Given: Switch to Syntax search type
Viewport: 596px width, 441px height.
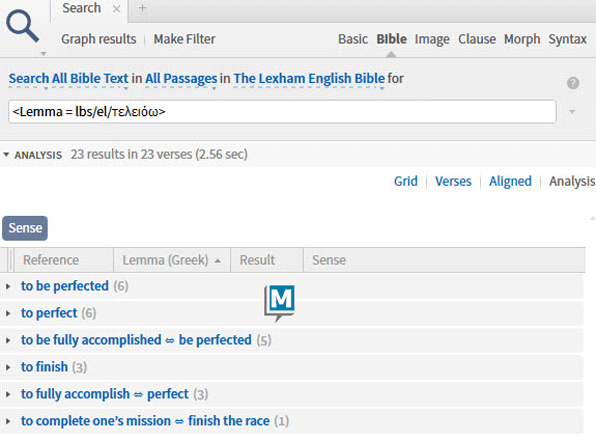Looking at the screenshot, I should point(567,39).
